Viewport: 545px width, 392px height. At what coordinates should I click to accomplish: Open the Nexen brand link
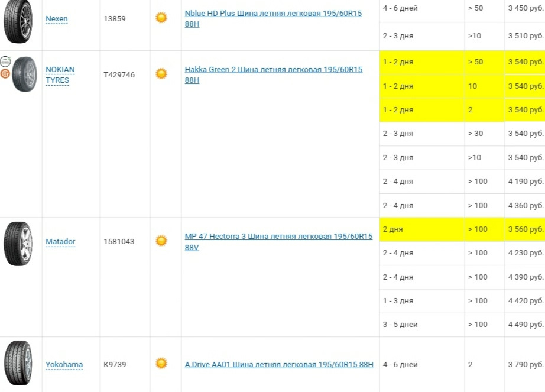[57, 19]
